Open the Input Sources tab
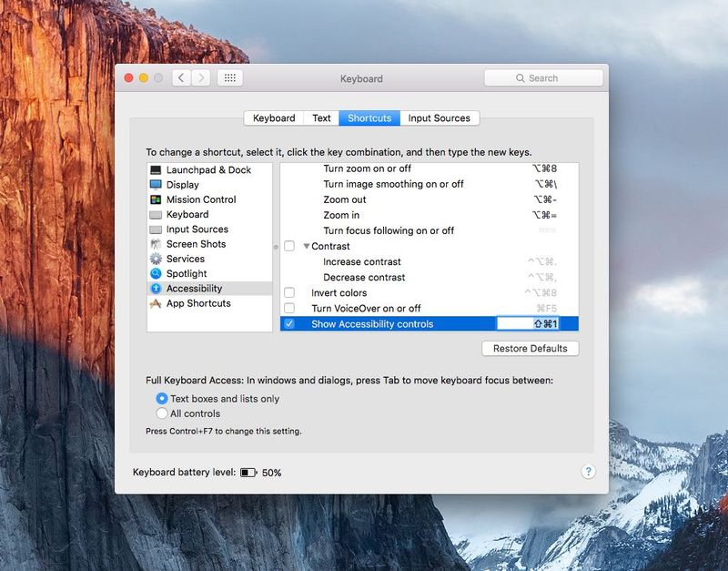This screenshot has width=728, height=571. [440, 118]
